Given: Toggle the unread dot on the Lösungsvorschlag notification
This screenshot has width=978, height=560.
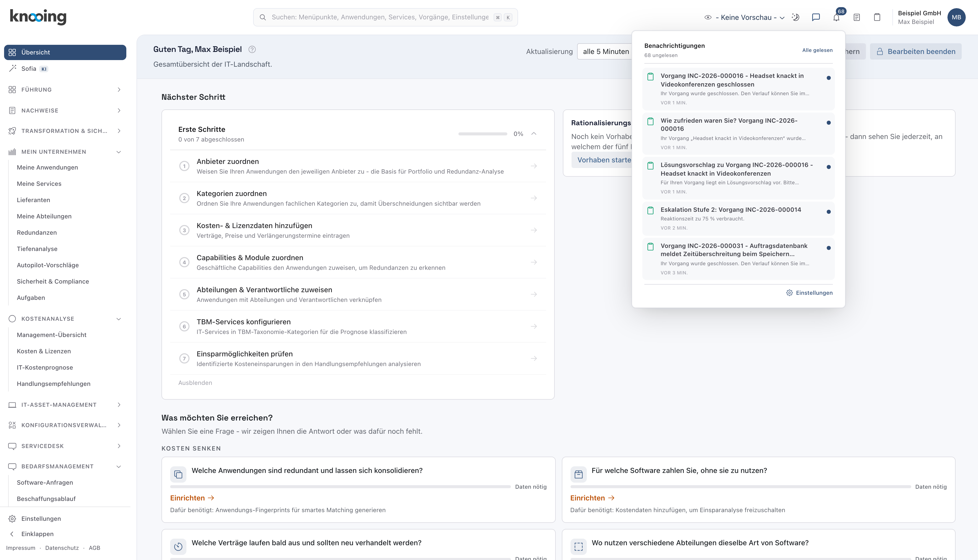Looking at the screenshot, I should tap(828, 167).
